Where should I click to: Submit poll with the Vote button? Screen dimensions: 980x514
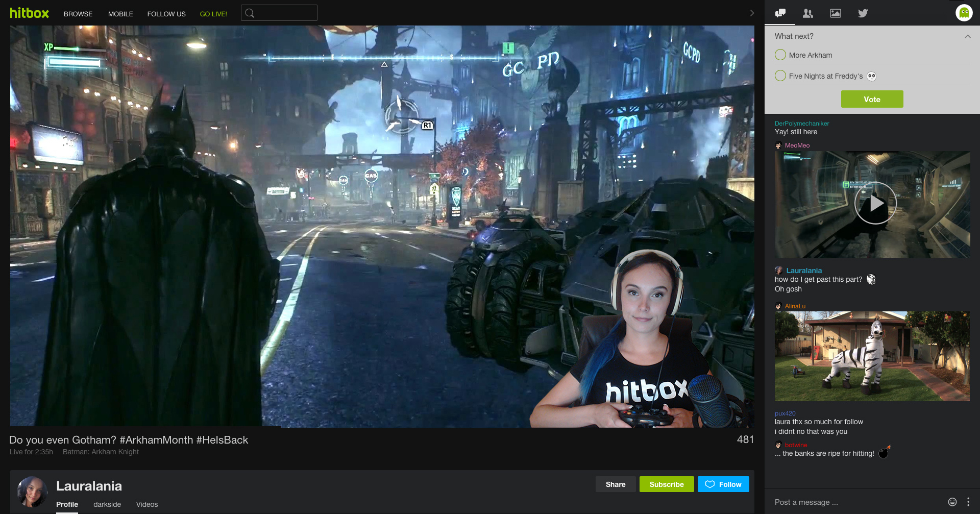point(872,99)
